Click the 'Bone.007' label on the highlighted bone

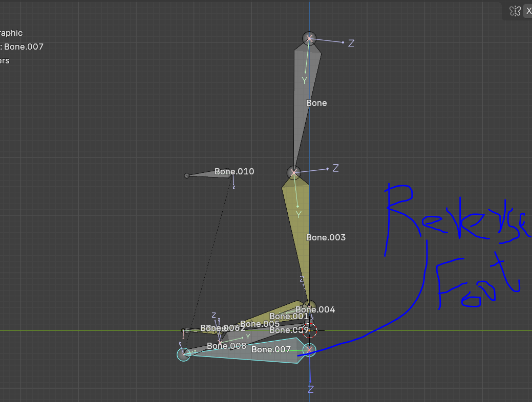(x=271, y=349)
